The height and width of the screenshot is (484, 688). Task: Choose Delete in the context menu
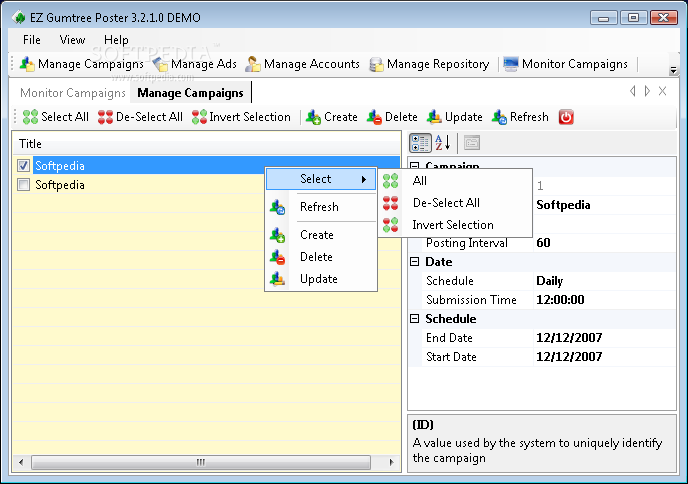pos(321,257)
